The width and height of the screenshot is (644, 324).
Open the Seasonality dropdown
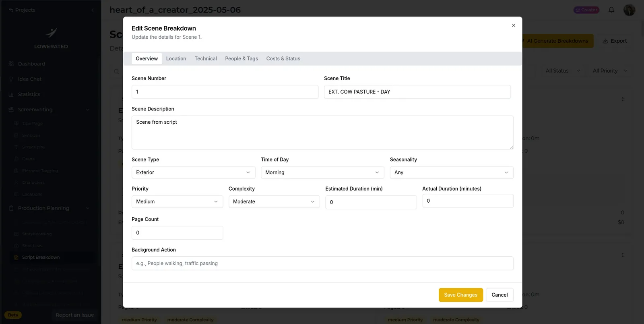[x=452, y=172]
